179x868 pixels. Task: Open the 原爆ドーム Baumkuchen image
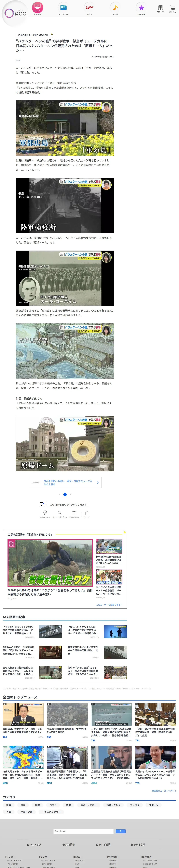pyautogui.click(x=65, y=443)
